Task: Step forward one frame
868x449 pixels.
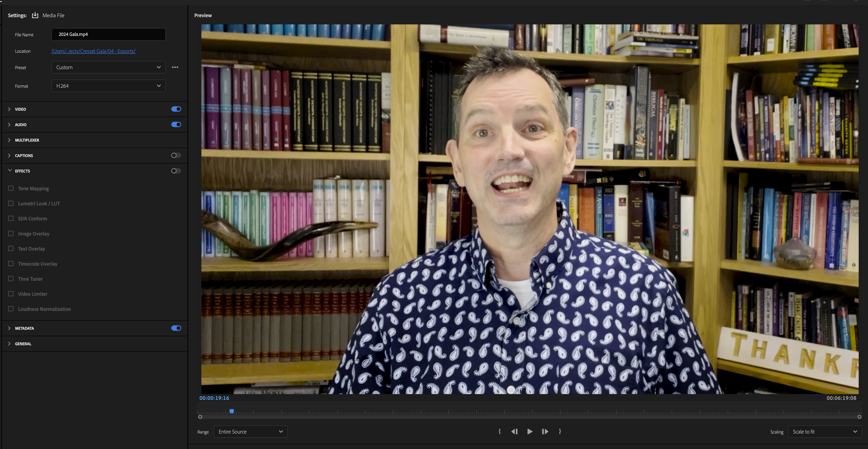Action: [545, 431]
